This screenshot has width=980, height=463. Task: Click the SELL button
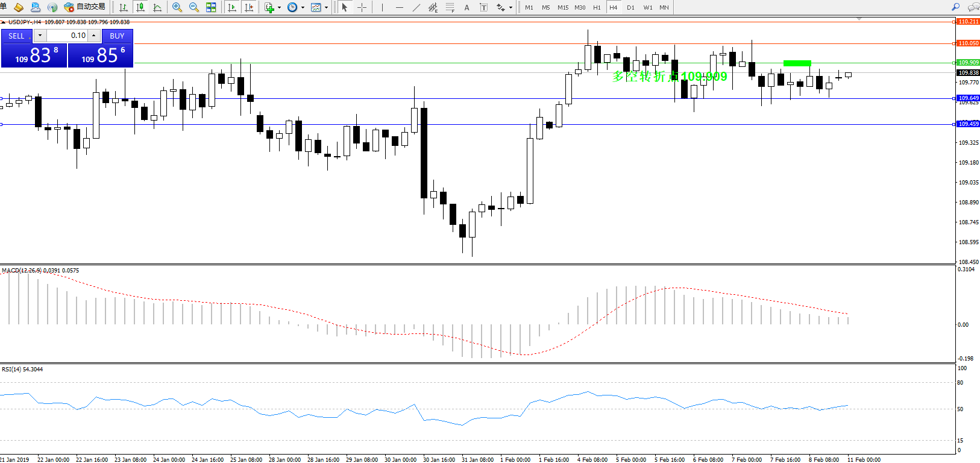[16, 36]
